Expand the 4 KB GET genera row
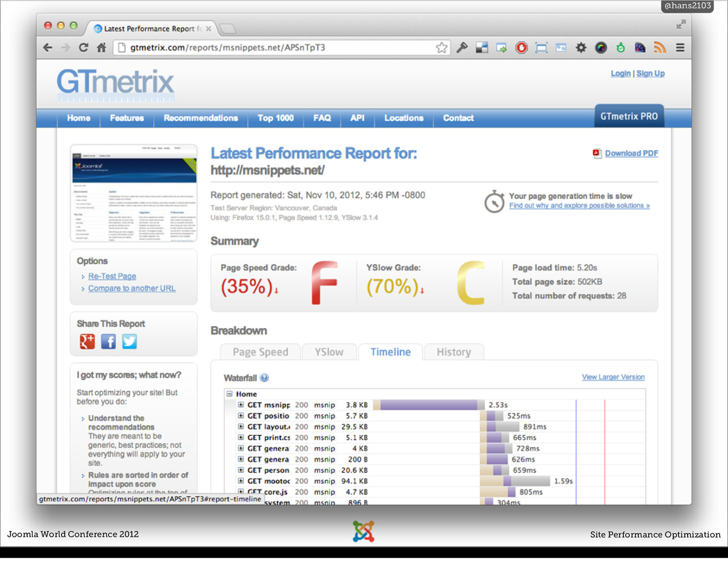The width and height of the screenshot is (728, 561). click(241, 448)
